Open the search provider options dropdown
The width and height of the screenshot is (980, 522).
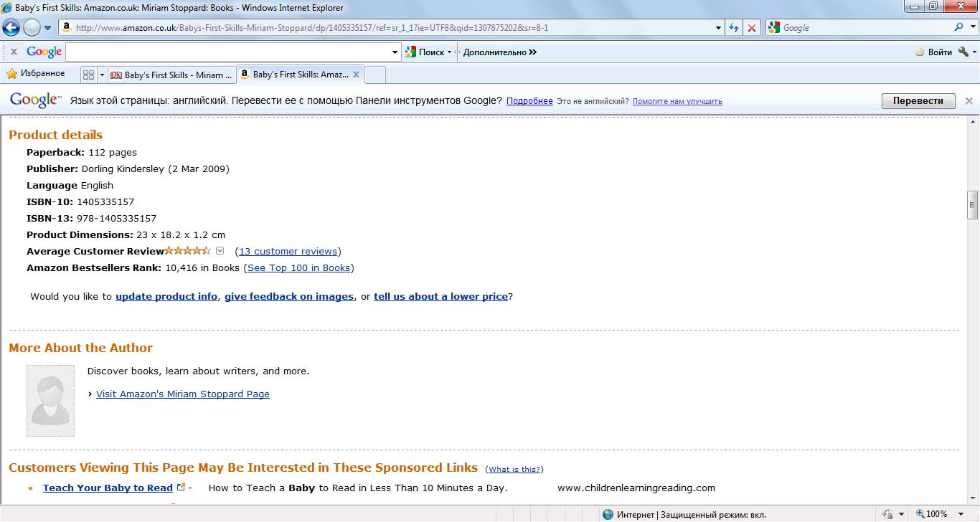971,28
